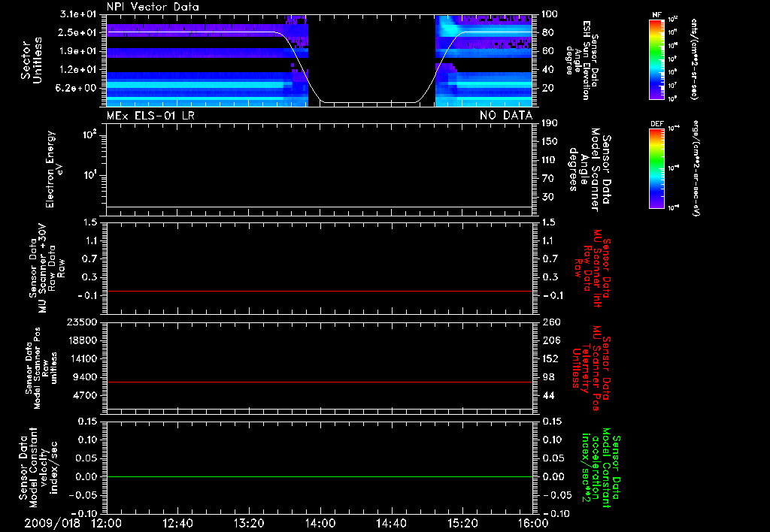770x532 pixels.
Task: Click the 18800 scanner position tick label
Action: pos(82,340)
